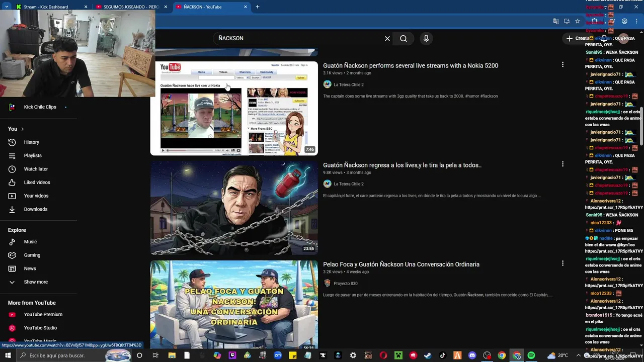Open Spotify from the taskbar
This screenshot has height=362, width=644.
531,355
